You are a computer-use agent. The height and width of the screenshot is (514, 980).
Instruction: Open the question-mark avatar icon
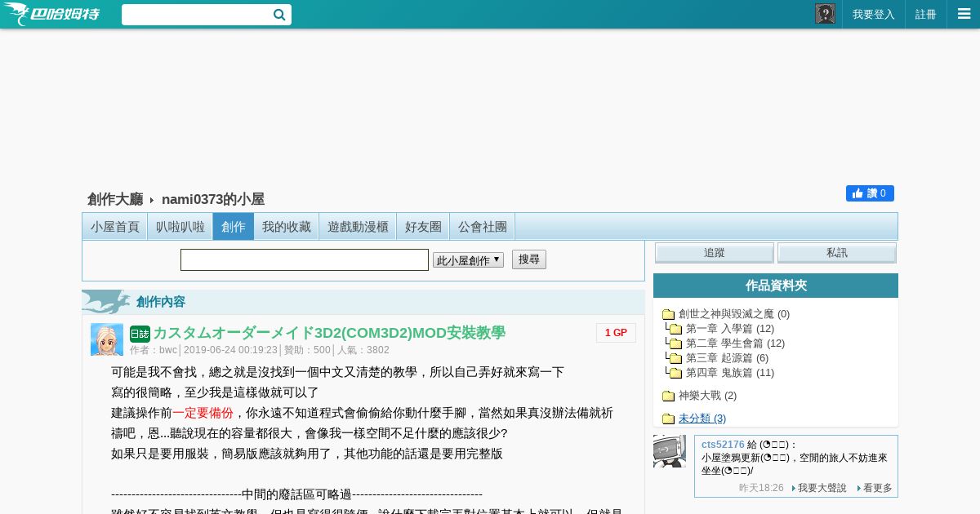pos(825,14)
